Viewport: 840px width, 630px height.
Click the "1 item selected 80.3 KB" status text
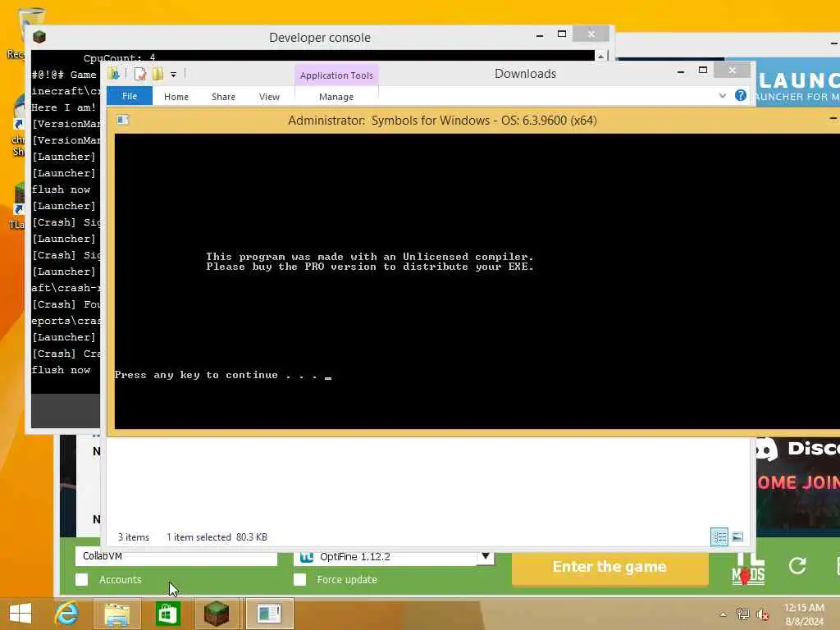[217, 537]
